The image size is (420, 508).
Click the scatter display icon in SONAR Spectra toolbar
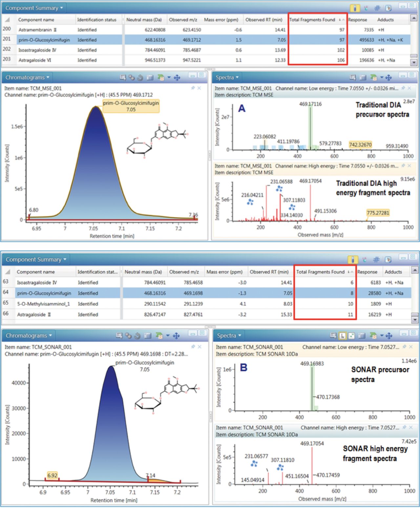[351, 336]
